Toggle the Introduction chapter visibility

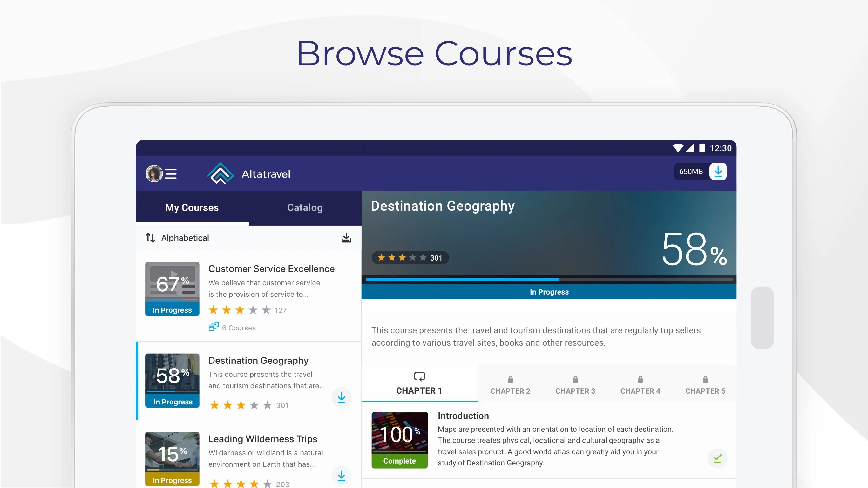718,459
